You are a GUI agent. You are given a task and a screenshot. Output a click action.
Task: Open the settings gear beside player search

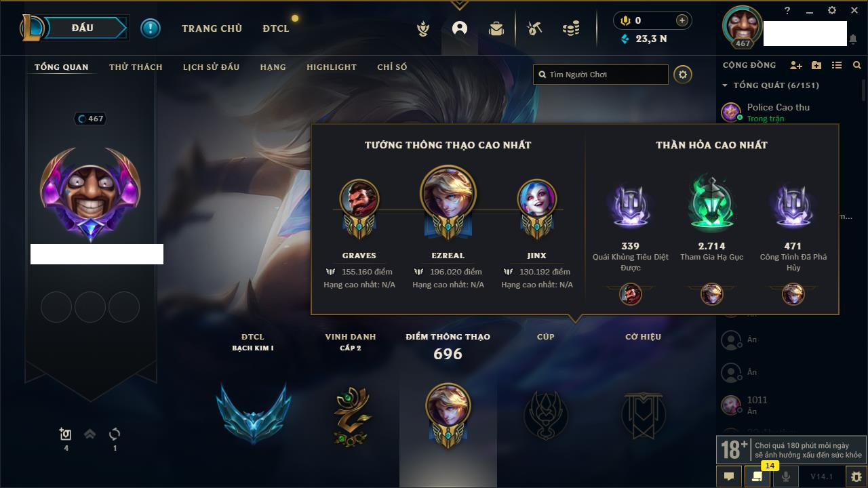click(683, 75)
